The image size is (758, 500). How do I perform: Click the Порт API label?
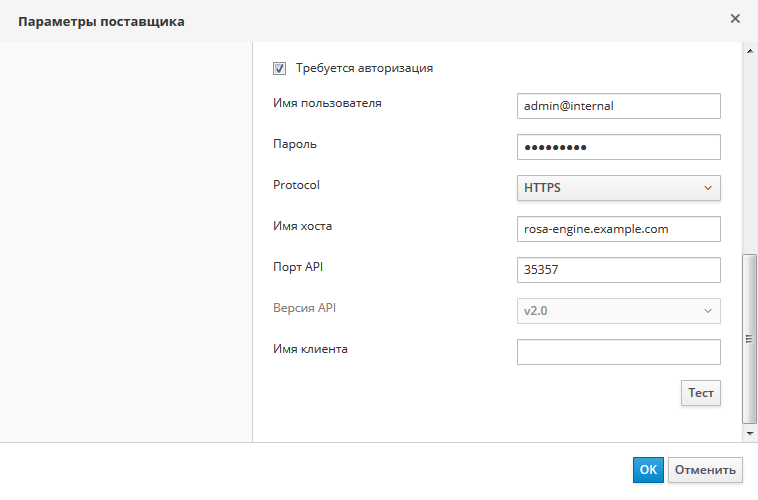tap(299, 266)
